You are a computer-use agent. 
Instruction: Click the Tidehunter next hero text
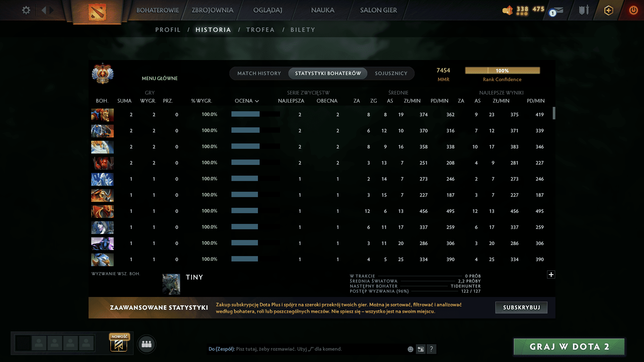(x=466, y=286)
